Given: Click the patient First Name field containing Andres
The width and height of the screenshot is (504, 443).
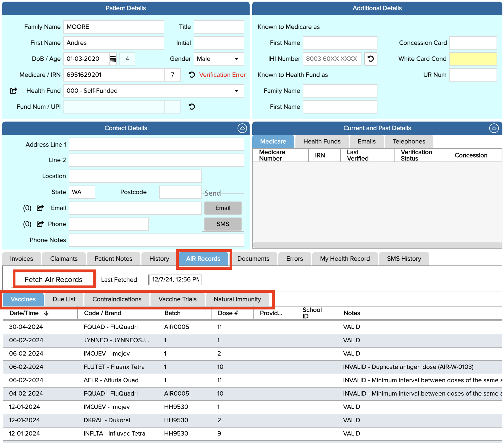Looking at the screenshot, I should pos(114,43).
